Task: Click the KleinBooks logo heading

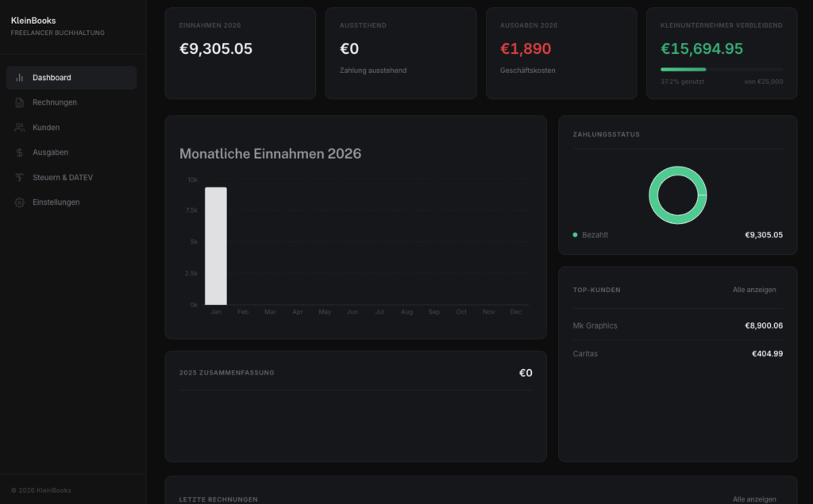Action: tap(34, 22)
